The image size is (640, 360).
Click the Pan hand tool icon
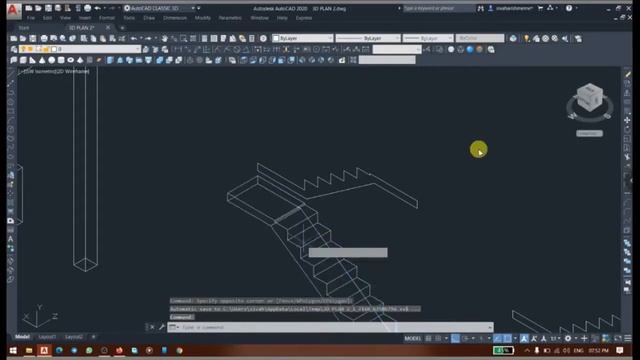[x=164, y=38]
